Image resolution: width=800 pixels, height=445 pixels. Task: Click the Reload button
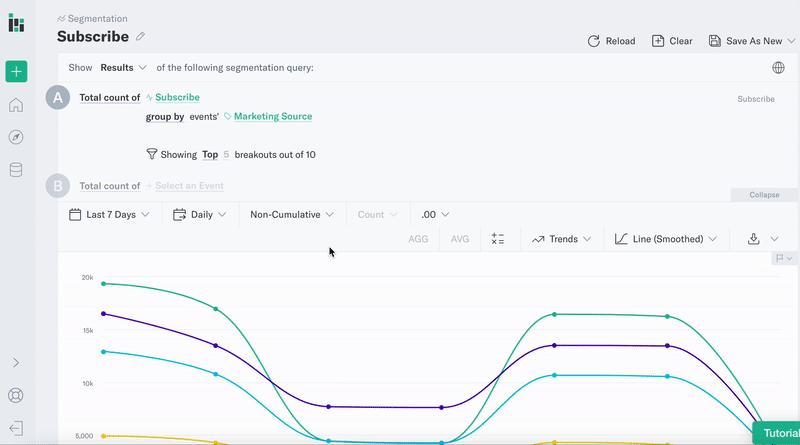[611, 41]
